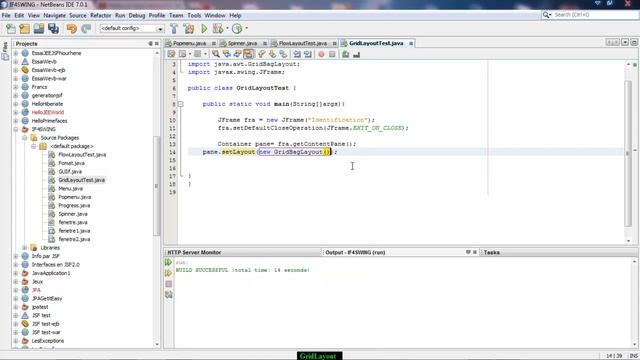
Task: Open the Tools menu
Action: [x=194, y=16]
